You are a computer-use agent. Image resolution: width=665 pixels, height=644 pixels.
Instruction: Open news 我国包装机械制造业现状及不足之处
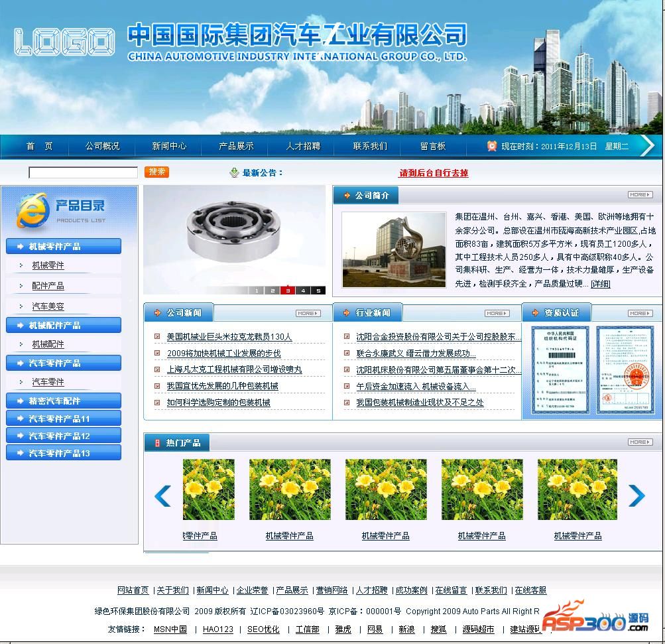point(420,403)
